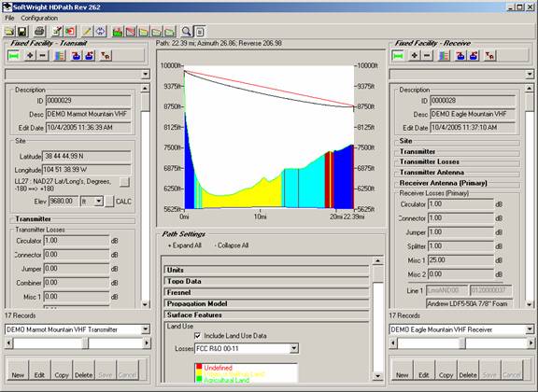Select the magnifying glass zoom tool
Image resolution: width=538 pixels, height=392 pixels.
tap(186, 32)
